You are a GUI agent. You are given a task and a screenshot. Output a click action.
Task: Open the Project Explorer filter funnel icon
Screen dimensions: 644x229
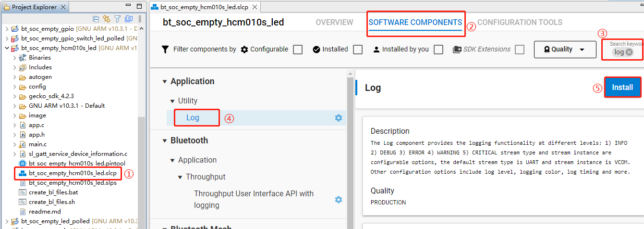(117, 19)
